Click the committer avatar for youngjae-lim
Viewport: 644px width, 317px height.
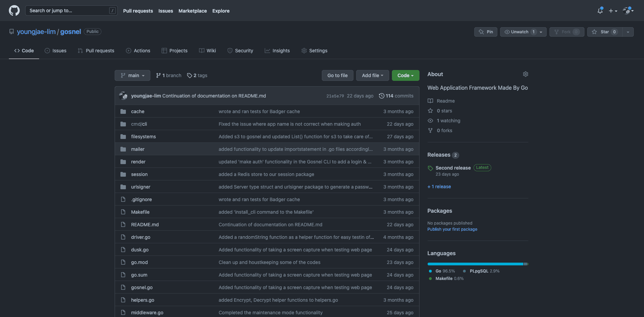point(123,96)
